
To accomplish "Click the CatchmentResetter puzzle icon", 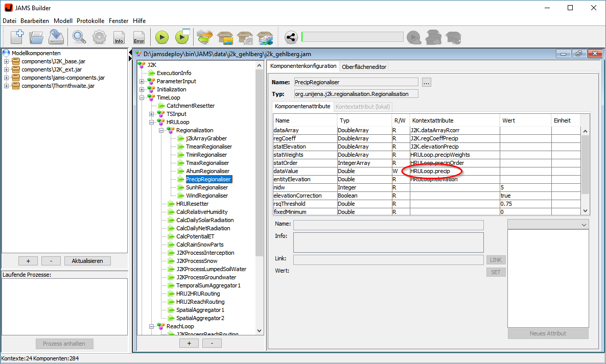I will click(x=161, y=106).
